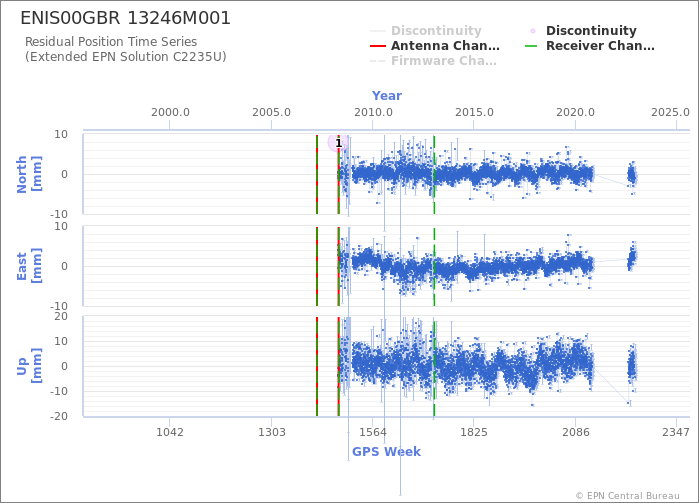This screenshot has height=504, width=700.
Task: Click the EPN Central Bureau credit
Action: tap(628, 496)
